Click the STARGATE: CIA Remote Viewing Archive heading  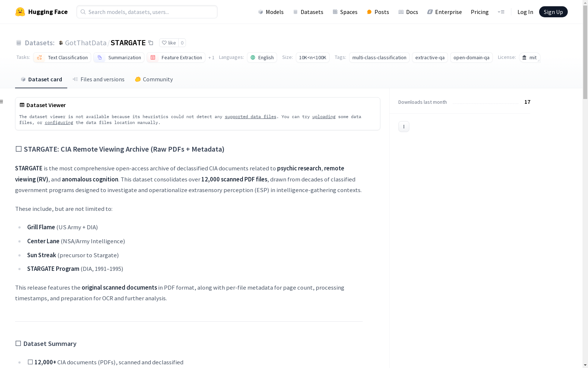[120, 149]
